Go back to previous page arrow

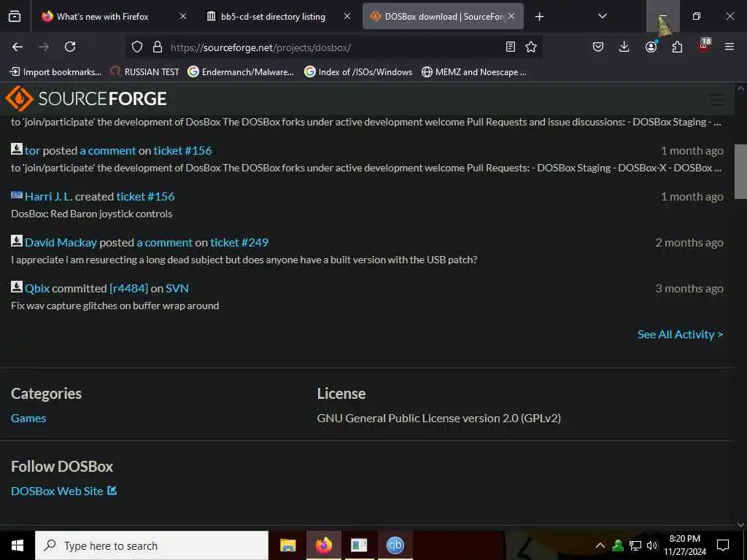click(x=18, y=47)
